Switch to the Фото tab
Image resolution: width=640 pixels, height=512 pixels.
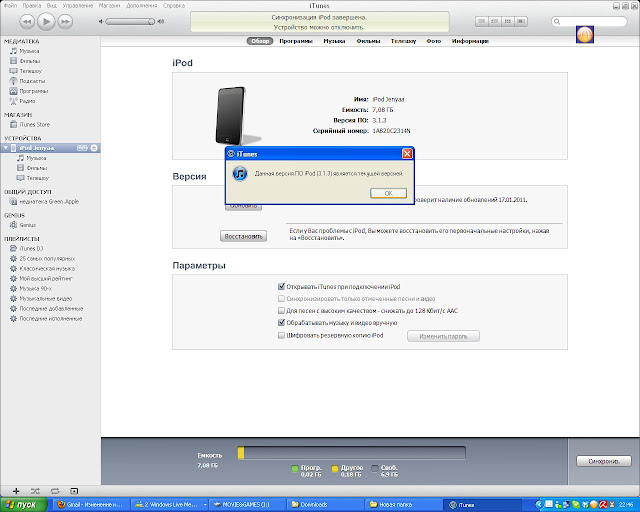(x=433, y=41)
